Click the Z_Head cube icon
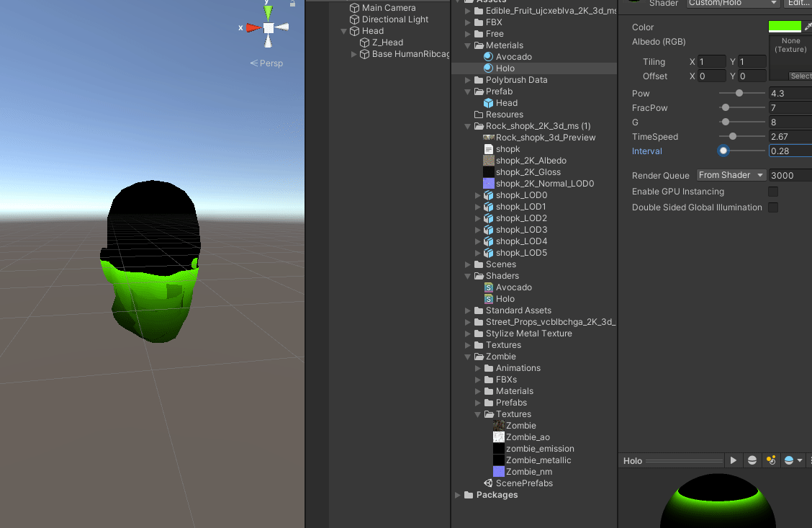 (364, 42)
